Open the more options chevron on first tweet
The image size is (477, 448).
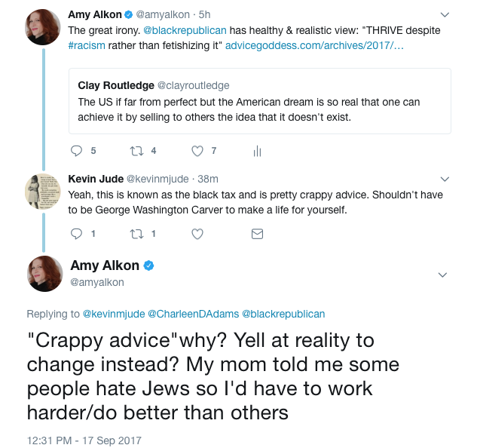(444, 14)
